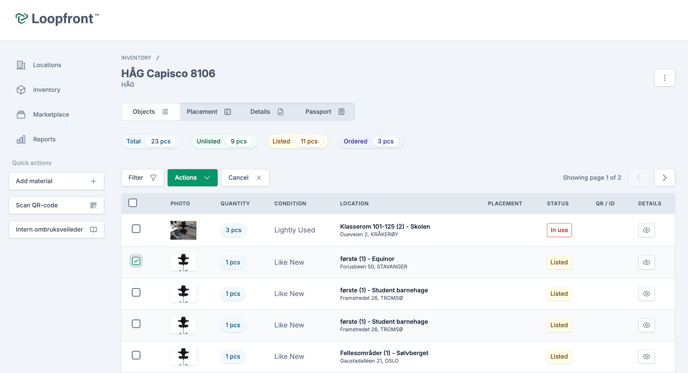Click the Marketplace basket icon

[x=21, y=115]
